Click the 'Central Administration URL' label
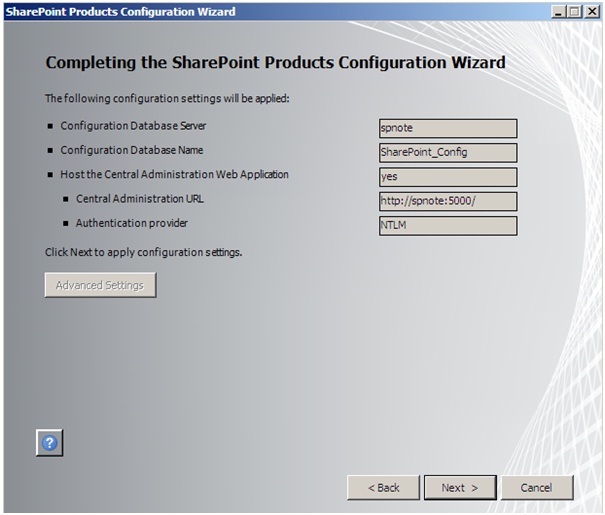 [140, 199]
